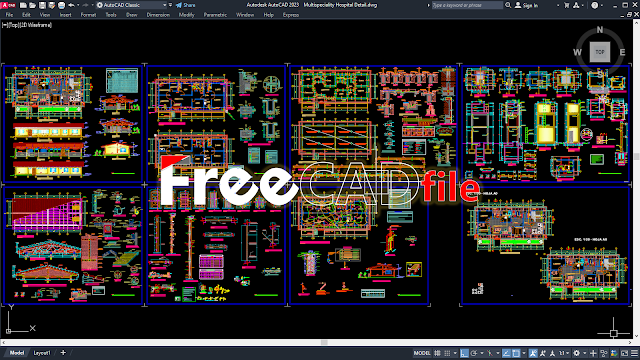Open the File menu
The height and width of the screenshot is (360, 640).
(x=9, y=15)
